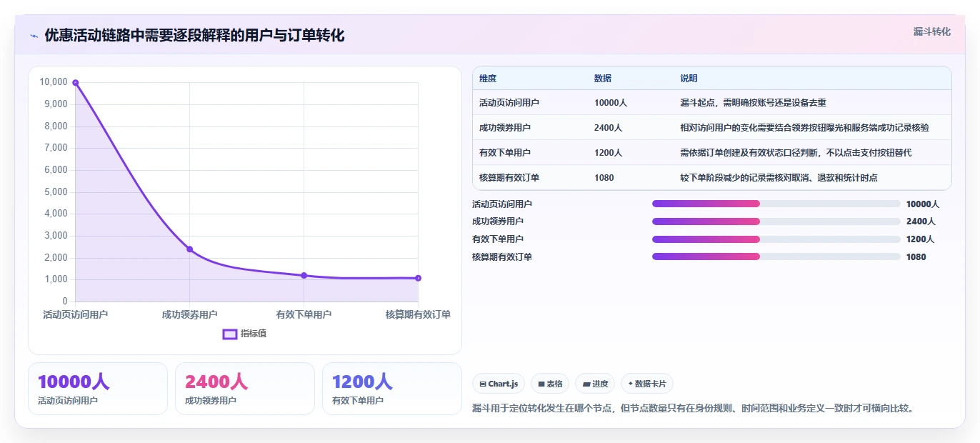Click the 1200人 stat card
980x443 pixels.
(392, 389)
